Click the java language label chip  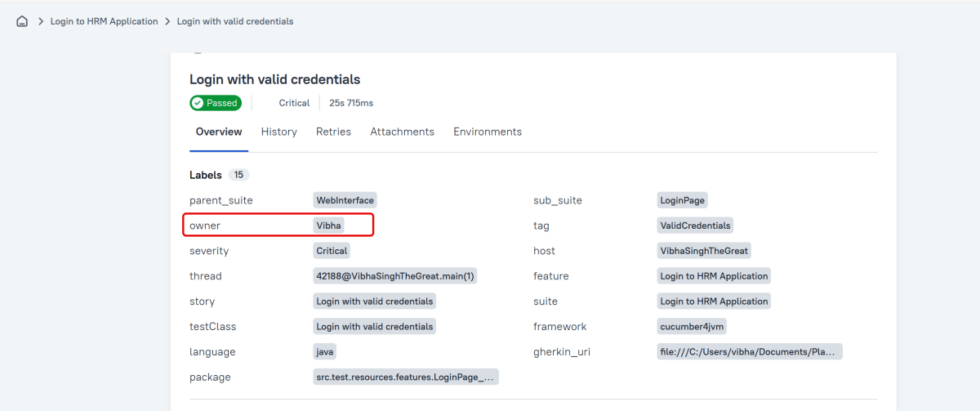click(325, 351)
